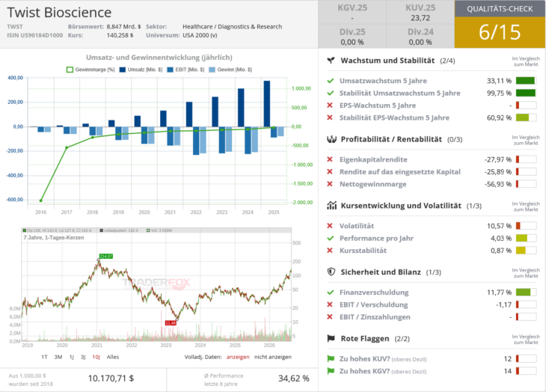Click nicht anzeigen for Volladj. Daten
The height and width of the screenshot is (392, 546).
(273, 357)
